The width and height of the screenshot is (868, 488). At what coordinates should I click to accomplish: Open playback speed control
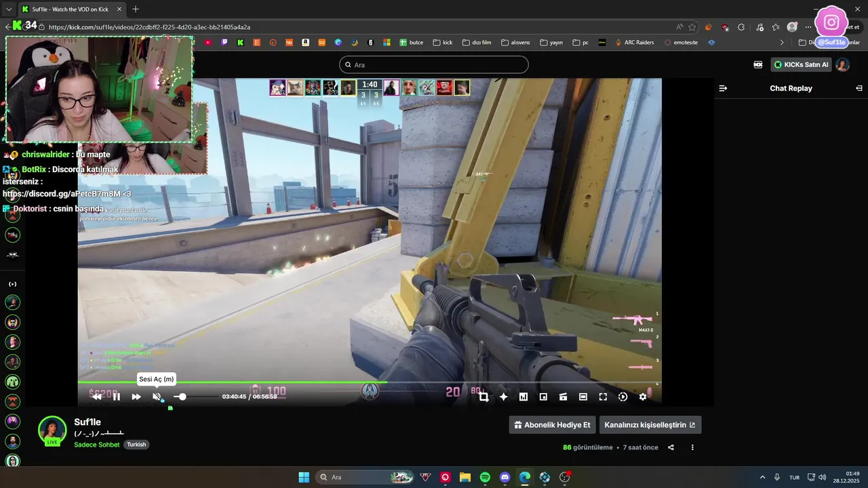623,397
